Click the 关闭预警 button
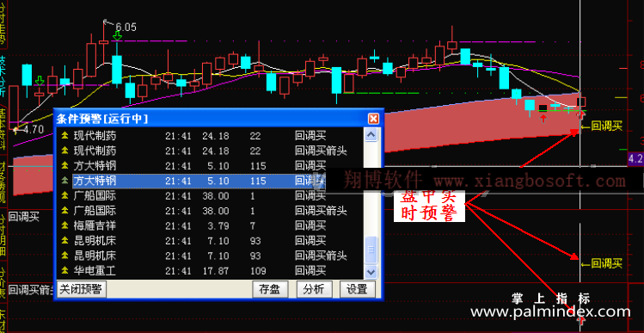Viewport: 644px width, 333px height. click(x=82, y=289)
